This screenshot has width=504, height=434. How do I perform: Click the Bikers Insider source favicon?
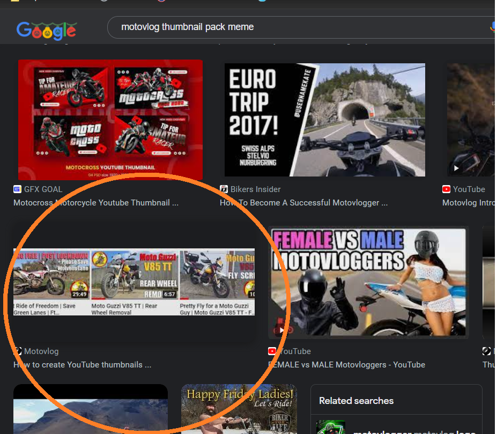tap(224, 189)
